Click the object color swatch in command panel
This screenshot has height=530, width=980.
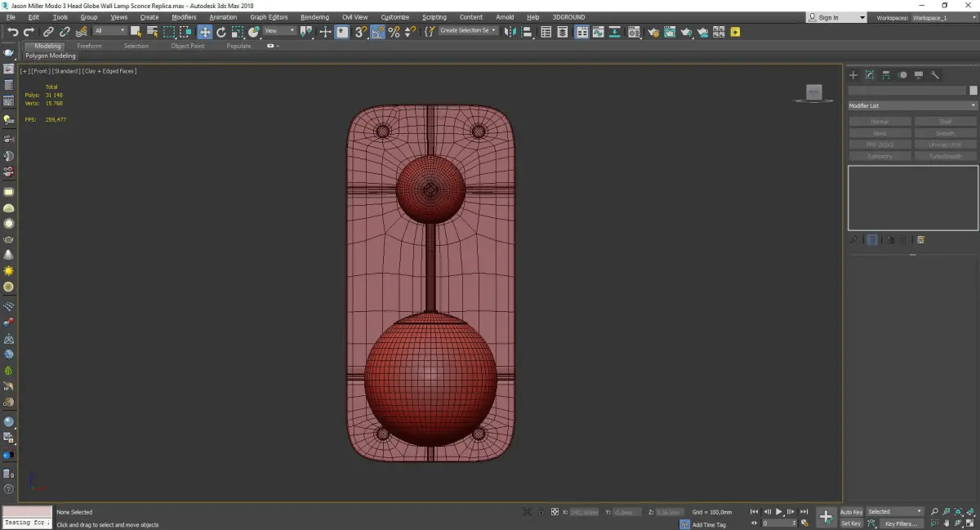coord(973,91)
